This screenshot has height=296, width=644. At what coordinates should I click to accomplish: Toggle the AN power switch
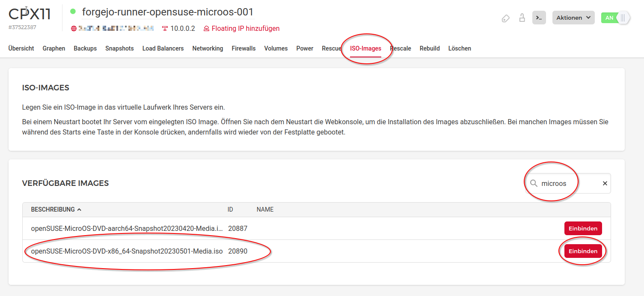pos(615,18)
